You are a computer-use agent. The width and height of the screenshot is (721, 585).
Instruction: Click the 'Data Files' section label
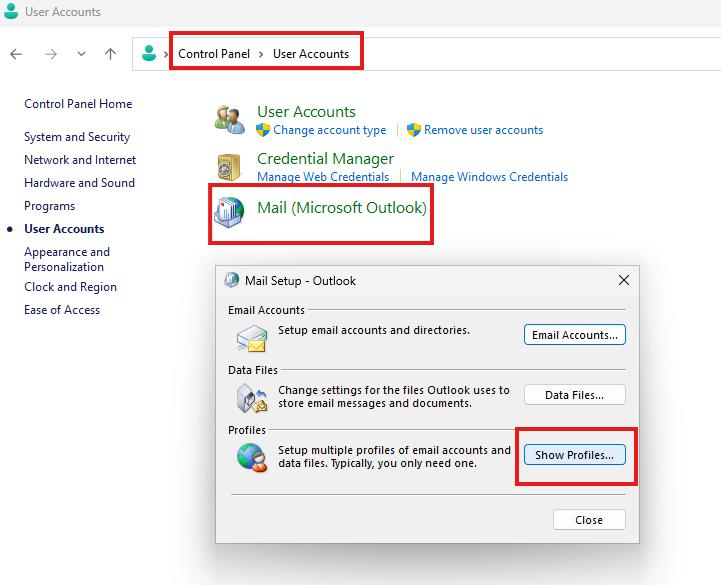[x=253, y=370]
